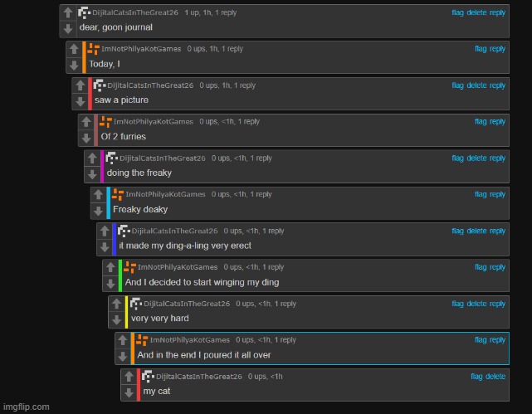Upvote the 'dear, goon journal' comment

(x=68, y=13)
